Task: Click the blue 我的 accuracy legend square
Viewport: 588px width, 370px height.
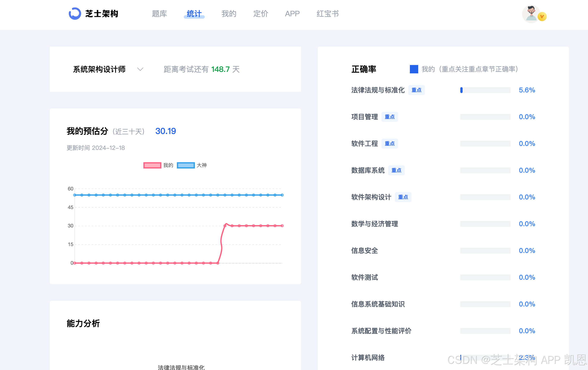Action: pos(414,69)
